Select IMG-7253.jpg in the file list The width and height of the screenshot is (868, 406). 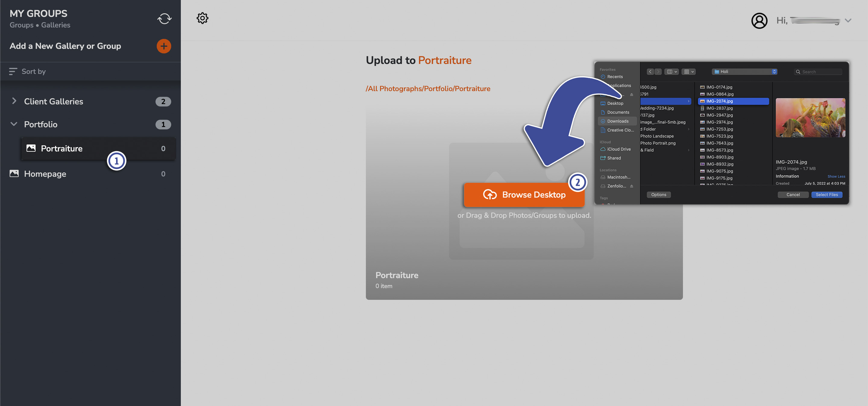coord(720,129)
